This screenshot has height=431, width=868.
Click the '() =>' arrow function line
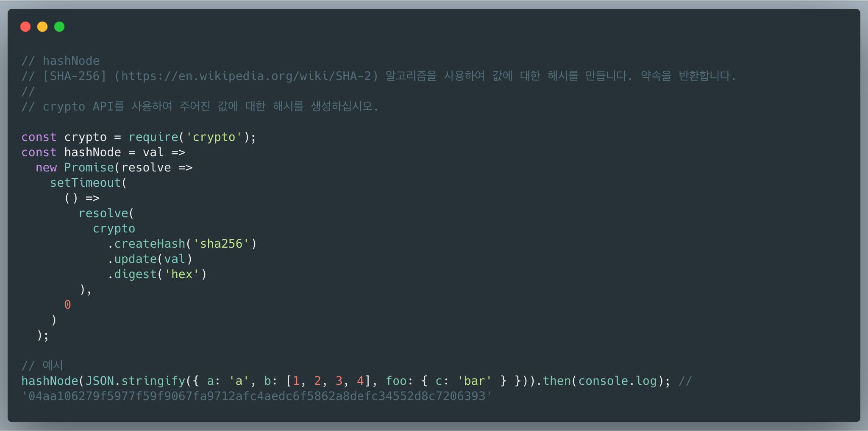82,198
